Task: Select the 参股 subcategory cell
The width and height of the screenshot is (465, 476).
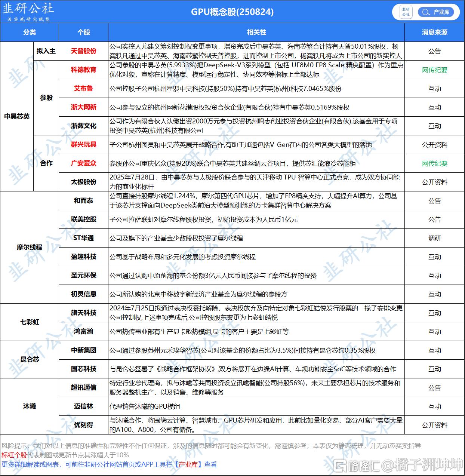Action: click(46, 98)
